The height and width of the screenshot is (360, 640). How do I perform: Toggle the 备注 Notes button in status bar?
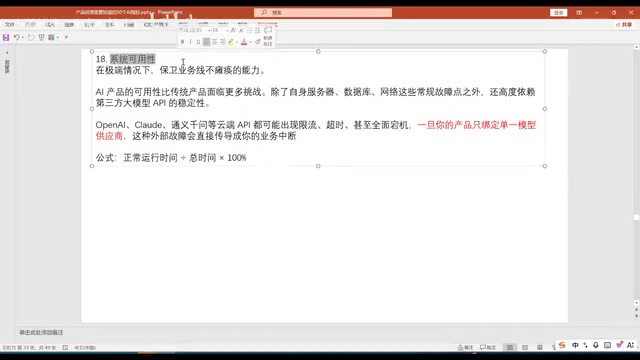(465, 347)
